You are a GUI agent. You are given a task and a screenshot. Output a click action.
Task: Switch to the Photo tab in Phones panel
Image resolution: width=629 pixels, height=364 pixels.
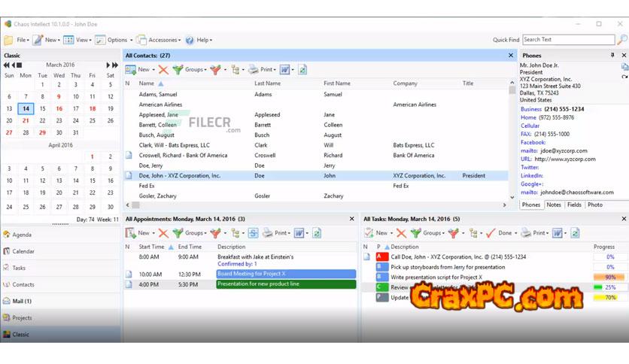click(595, 205)
